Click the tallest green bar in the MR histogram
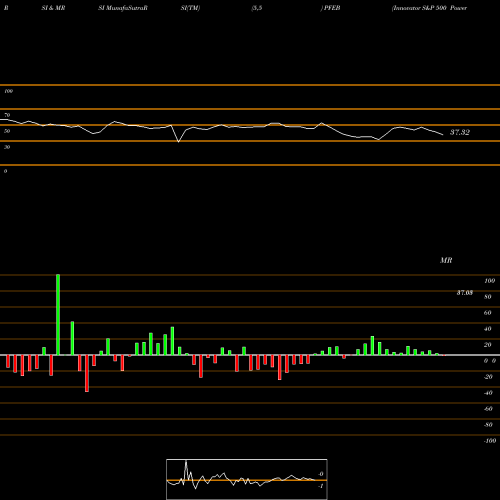The height and width of the screenshot is (500, 500). (x=58, y=315)
